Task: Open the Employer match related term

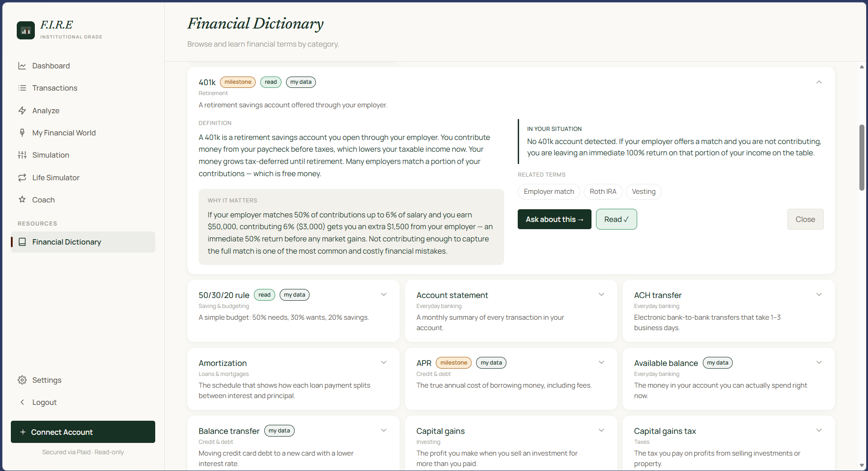Action: coord(549,192)
